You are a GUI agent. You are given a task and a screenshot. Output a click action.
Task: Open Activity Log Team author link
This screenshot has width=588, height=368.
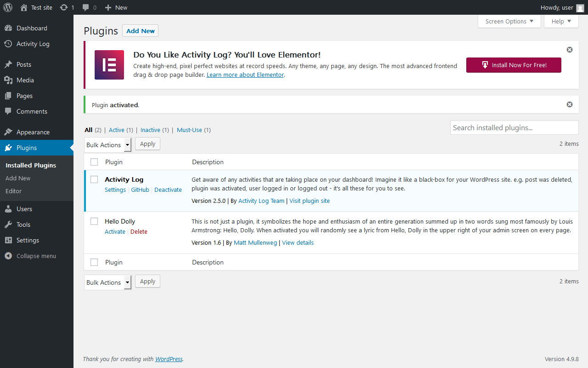(x=261, y=201)
